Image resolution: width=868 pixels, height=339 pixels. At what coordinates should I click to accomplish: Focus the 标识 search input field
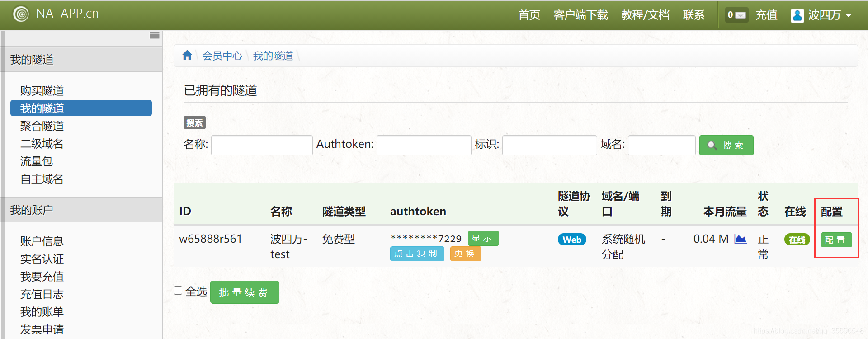point(550,145)
